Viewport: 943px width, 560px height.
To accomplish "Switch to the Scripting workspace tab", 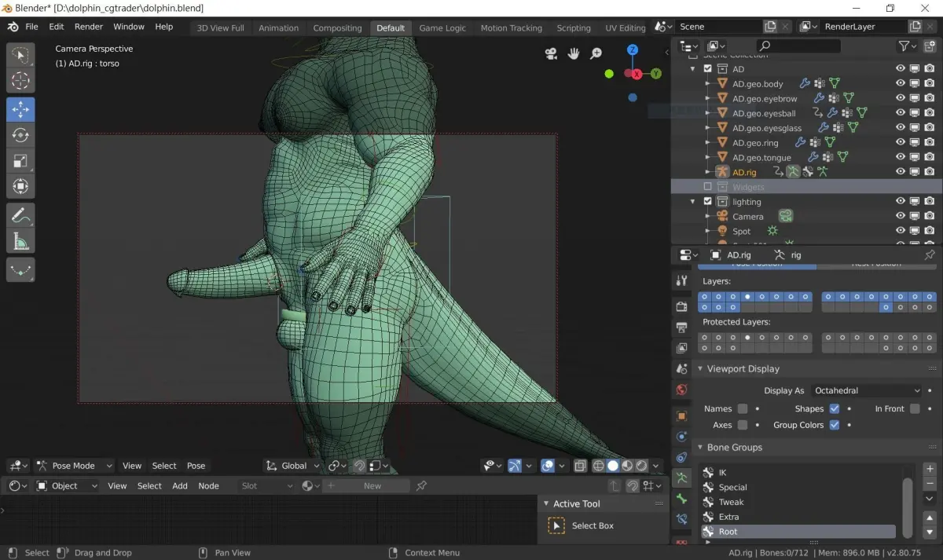I will coord(574,27).
